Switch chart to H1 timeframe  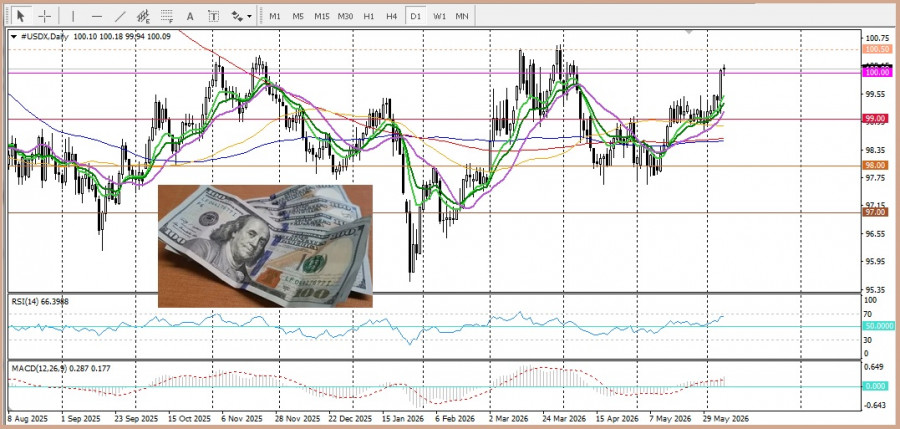368,16
